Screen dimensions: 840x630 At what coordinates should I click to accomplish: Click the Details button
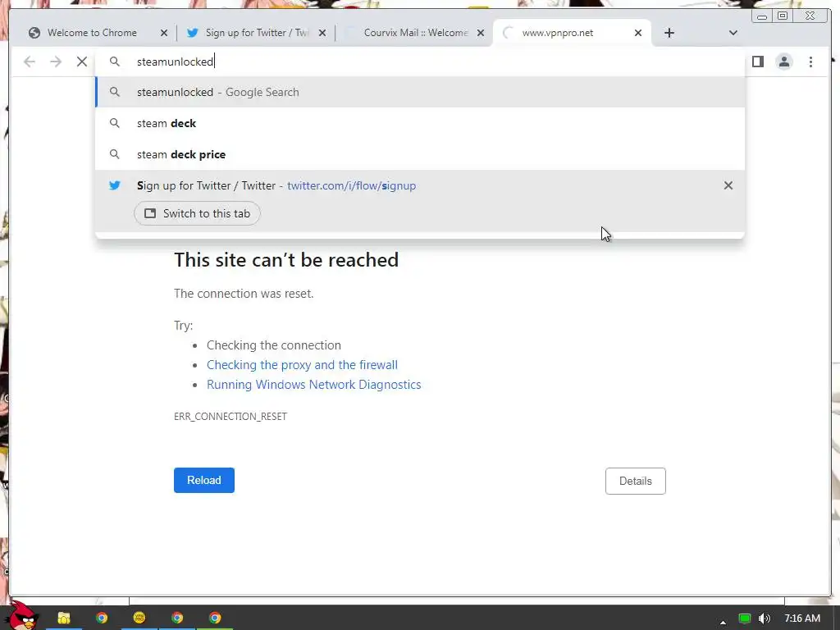point(636,481)
